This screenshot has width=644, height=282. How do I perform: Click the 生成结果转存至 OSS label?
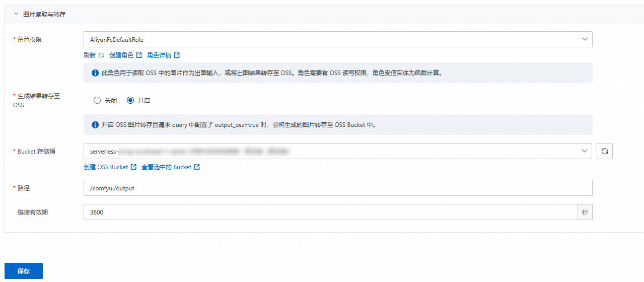36,101
